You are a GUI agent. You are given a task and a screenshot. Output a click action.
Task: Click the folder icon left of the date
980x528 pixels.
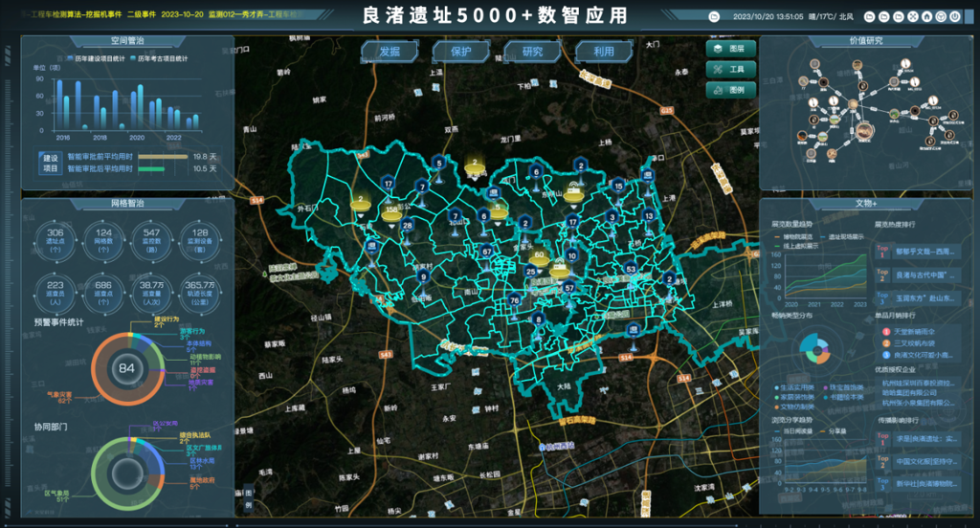714,17
